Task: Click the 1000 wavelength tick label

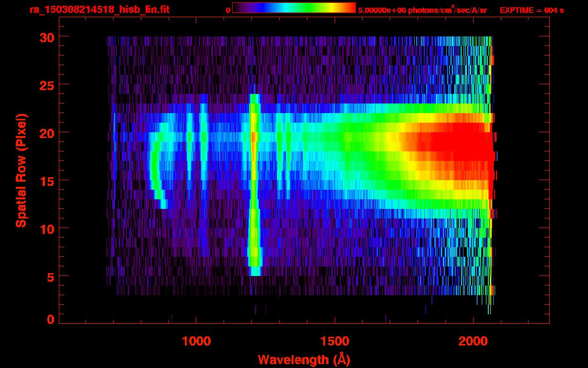Action: point(196,341)
